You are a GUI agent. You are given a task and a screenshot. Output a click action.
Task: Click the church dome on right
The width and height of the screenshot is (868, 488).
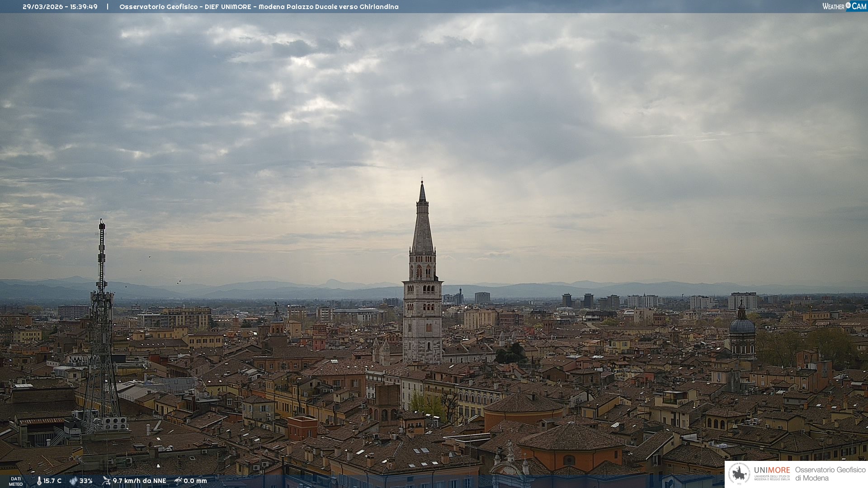(x=742, y=326)
